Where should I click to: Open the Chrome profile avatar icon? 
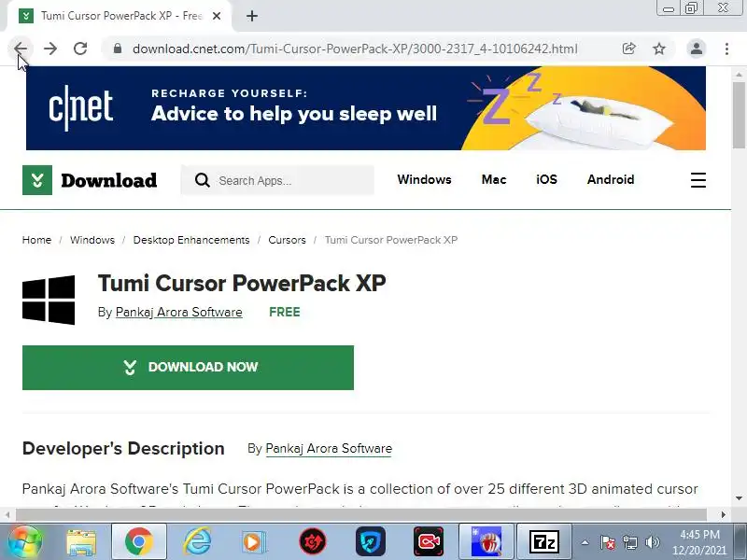click(x=696, y=49)
